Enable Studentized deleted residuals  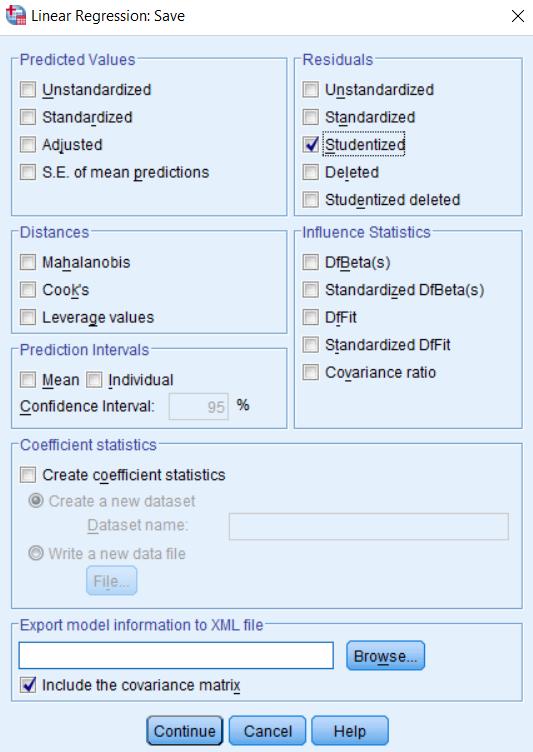point(311,200)
